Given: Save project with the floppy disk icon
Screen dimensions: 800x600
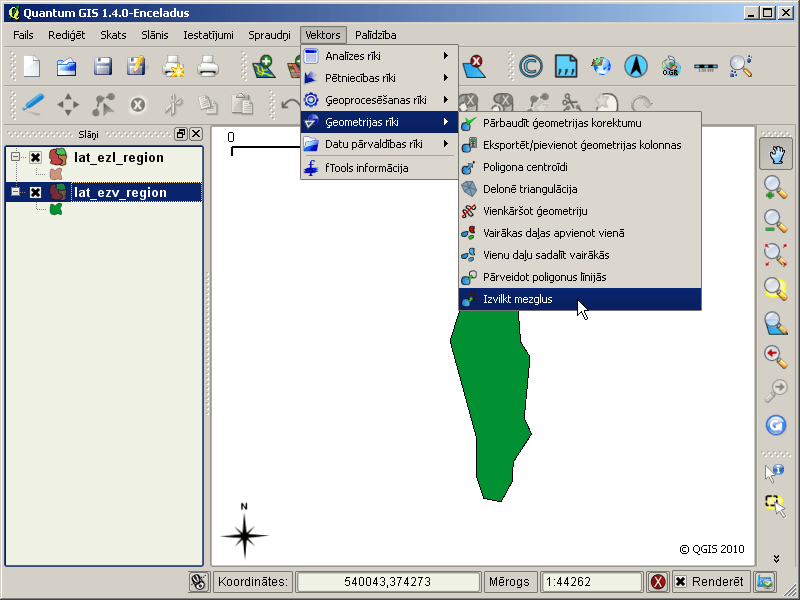Looking at the screenshot, I should point(103,66).
